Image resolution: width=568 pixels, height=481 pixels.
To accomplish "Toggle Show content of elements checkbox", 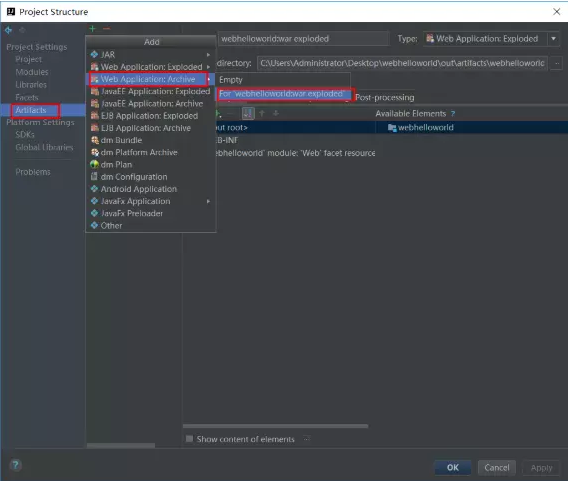I will tap(189, 439).
